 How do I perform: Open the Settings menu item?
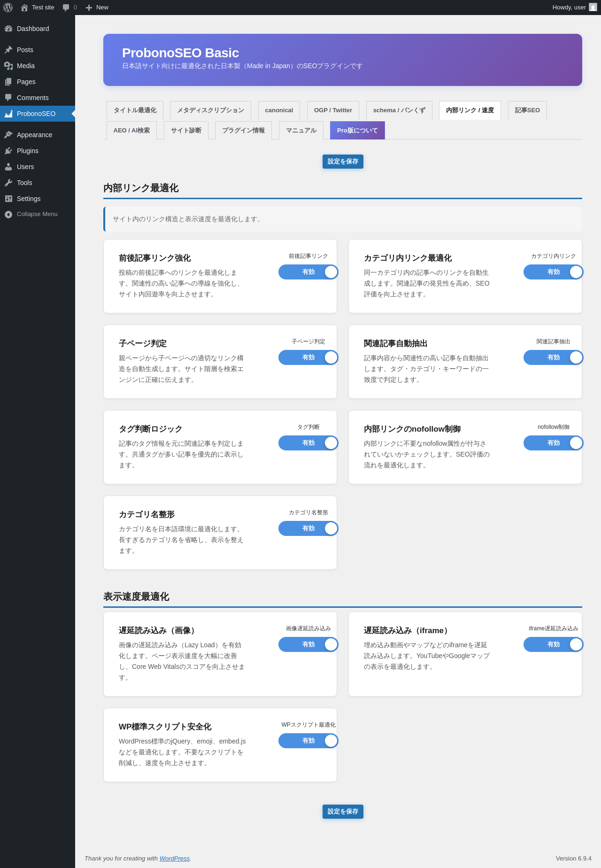pyautogui.click(x=38, y=199)
